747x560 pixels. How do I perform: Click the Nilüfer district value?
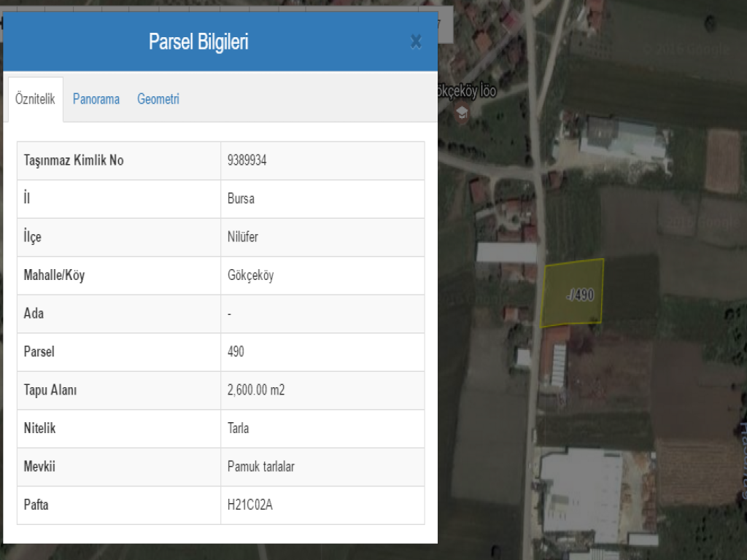pos(243,237)
